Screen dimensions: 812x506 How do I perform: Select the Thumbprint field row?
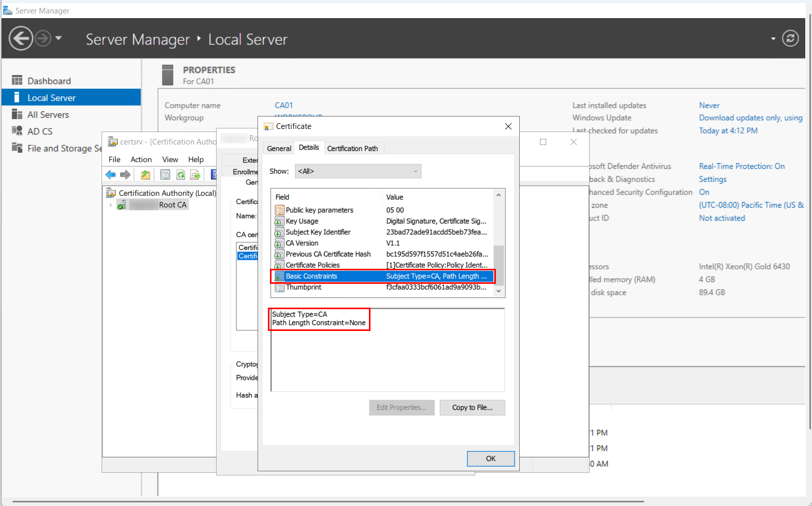[382, 287]
